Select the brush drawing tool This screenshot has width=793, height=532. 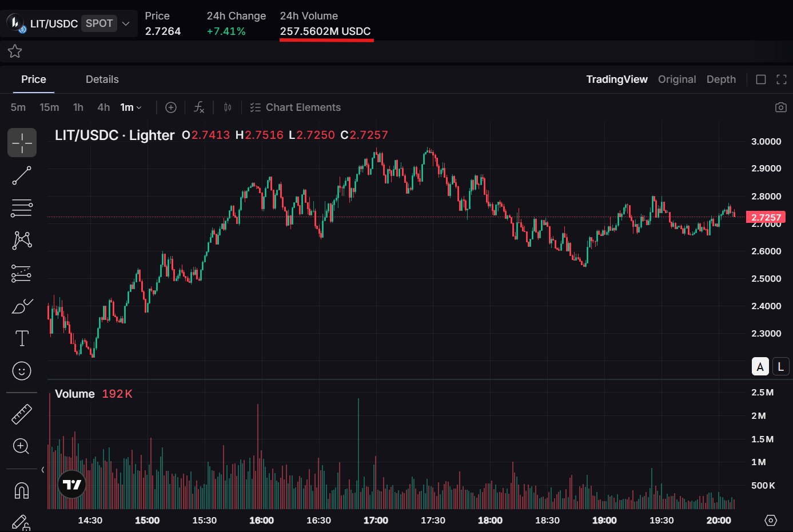22,306
